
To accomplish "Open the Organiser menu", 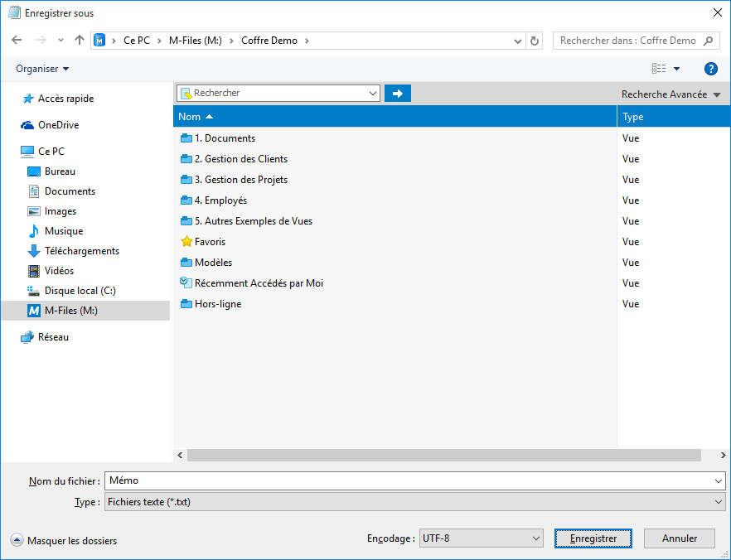I will coord(42,69).
